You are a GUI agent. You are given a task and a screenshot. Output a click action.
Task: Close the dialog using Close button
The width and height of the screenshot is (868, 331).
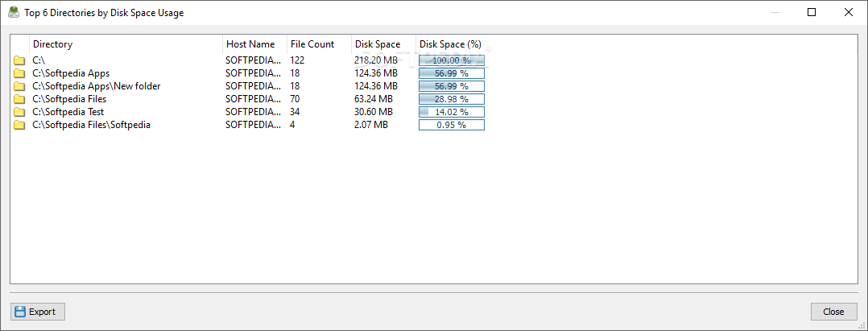point(833,312)
